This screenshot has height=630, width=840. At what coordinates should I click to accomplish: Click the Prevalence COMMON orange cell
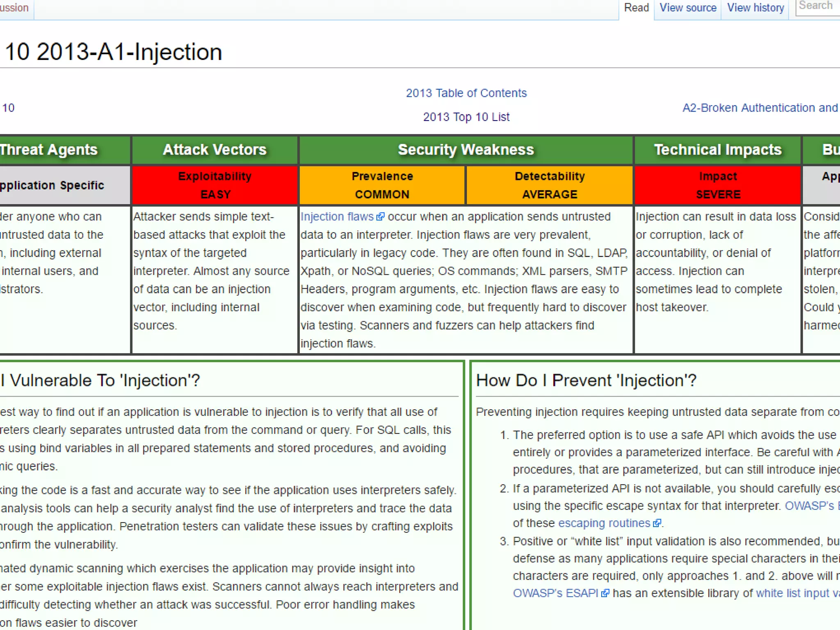pyautogui.click(x=382, y=185)
